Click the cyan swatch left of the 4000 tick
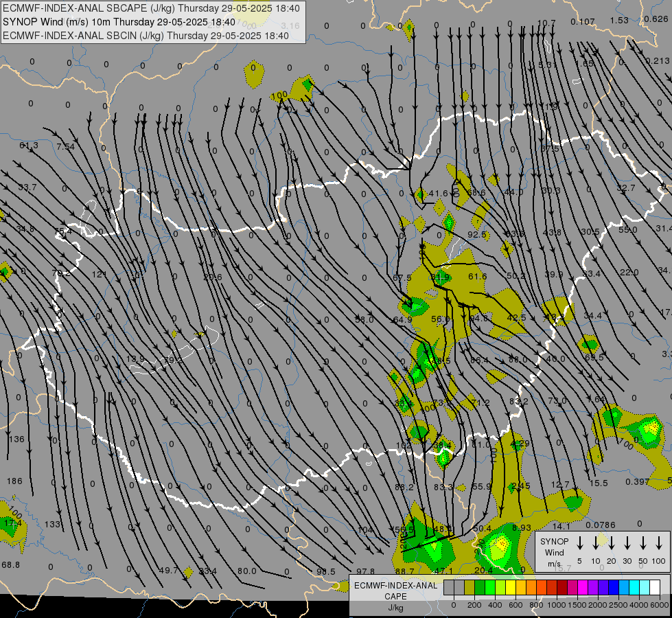The width and height of the screenshot is (672, 618). pos(634,588)
